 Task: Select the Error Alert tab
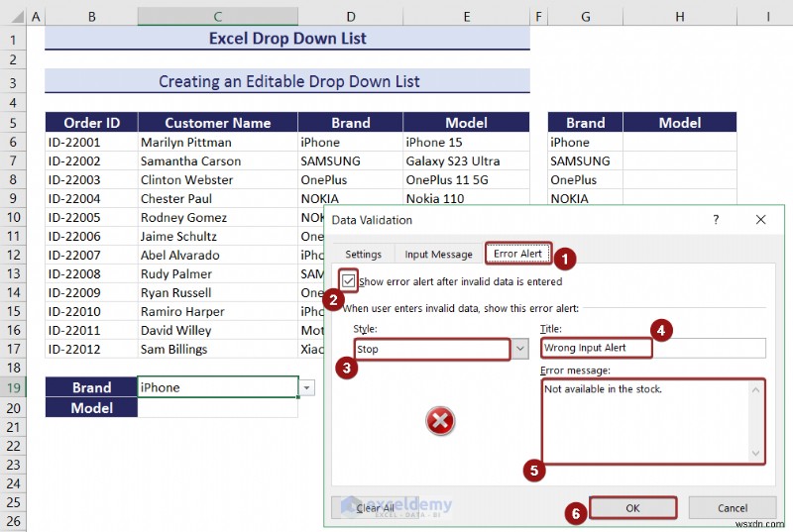tap(517, 253)
